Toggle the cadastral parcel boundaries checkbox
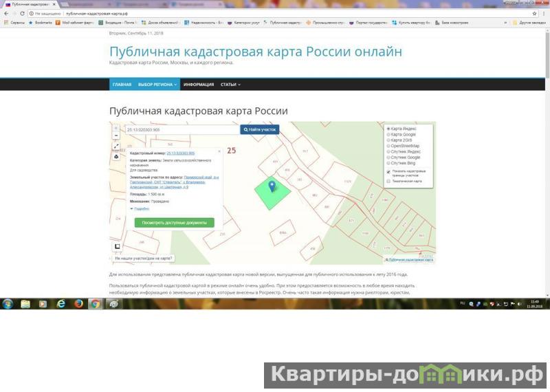Screen dimensions: 550x392 click(x=388, y=172)
